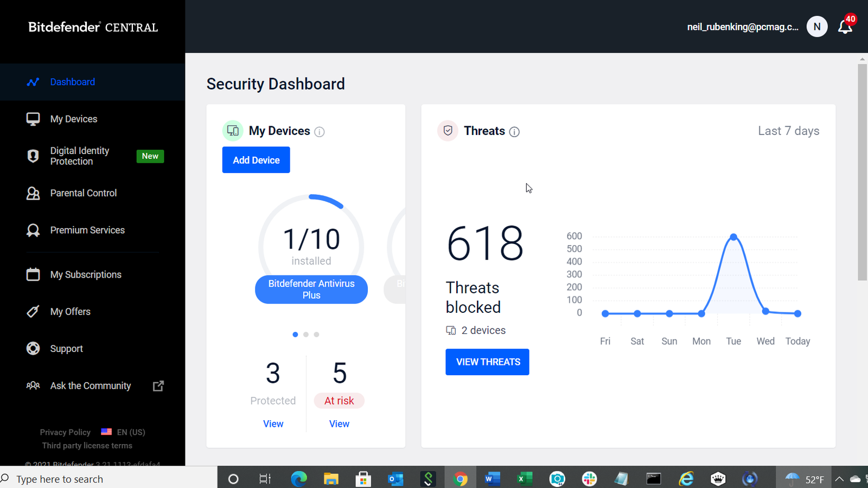Click the Bitdefender Central logo
The height and width of the screenshot is (488, 868).
[x=93, y=27]
